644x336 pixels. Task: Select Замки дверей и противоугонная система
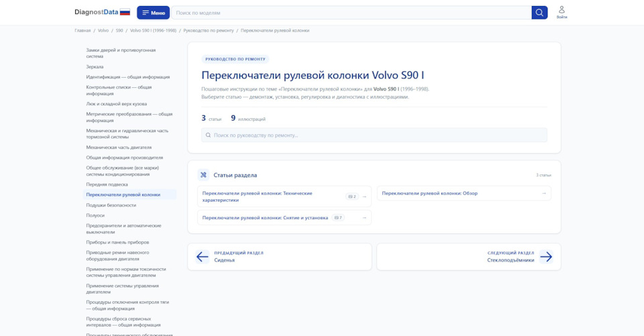129,53
